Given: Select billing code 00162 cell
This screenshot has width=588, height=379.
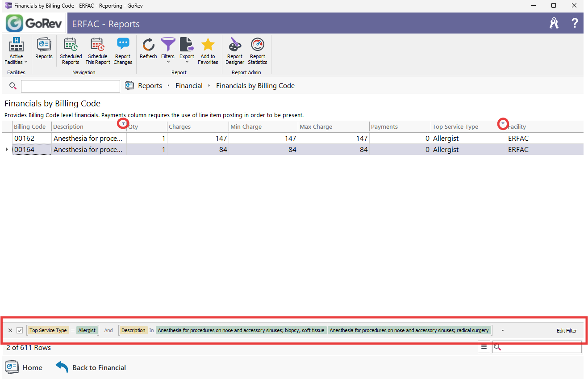Looking at the screenshot, I should 32,139.
